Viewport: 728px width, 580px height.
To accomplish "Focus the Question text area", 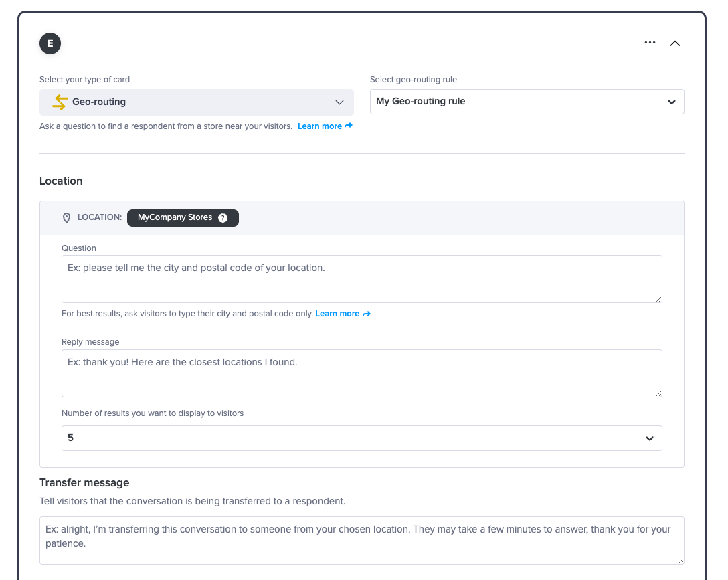I will (x=362, y=279).
